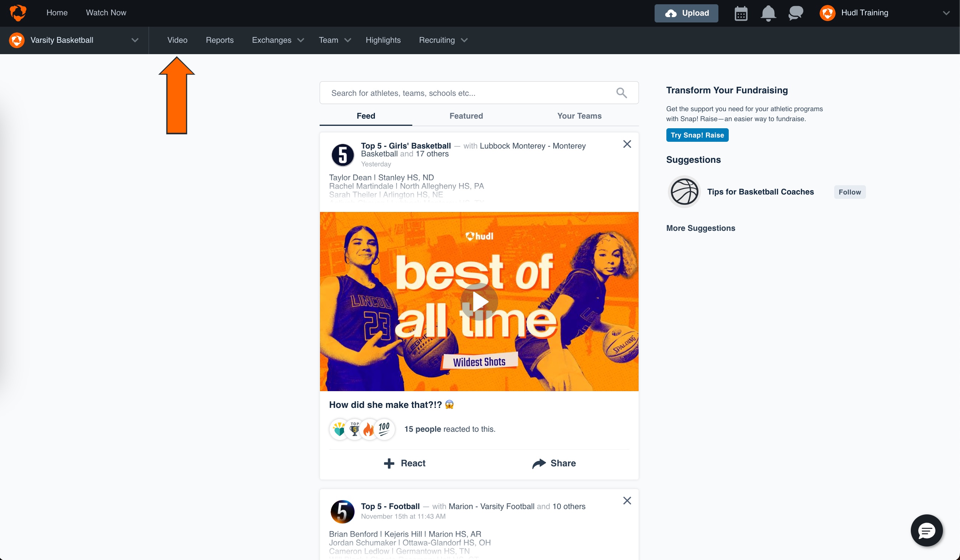Viewport: 960px width, 560px height.
Task: Open the Hudl home logo
Action: pos(17,12)
